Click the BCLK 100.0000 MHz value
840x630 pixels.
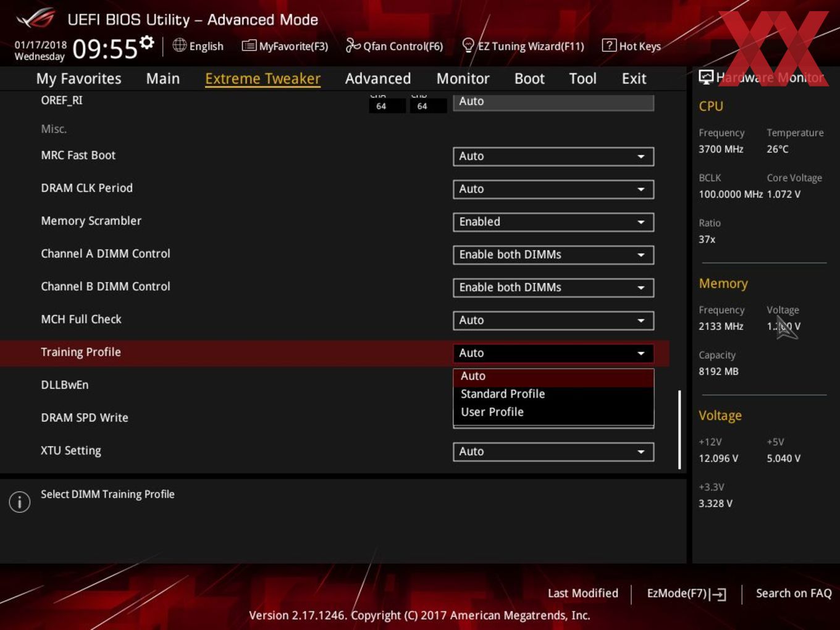(731, 194)
